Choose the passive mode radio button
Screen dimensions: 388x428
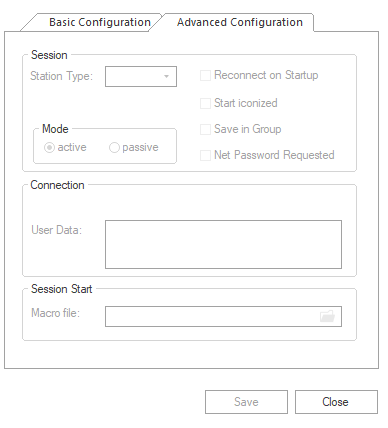click(x=114, y=147)
